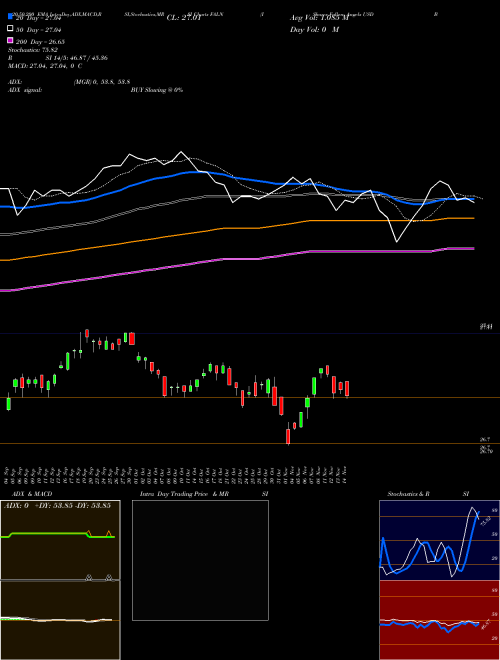The width and height of the screenshot is (500, 660).
Task: Click the 'ADX signal:' label
Action: (25, 90)
